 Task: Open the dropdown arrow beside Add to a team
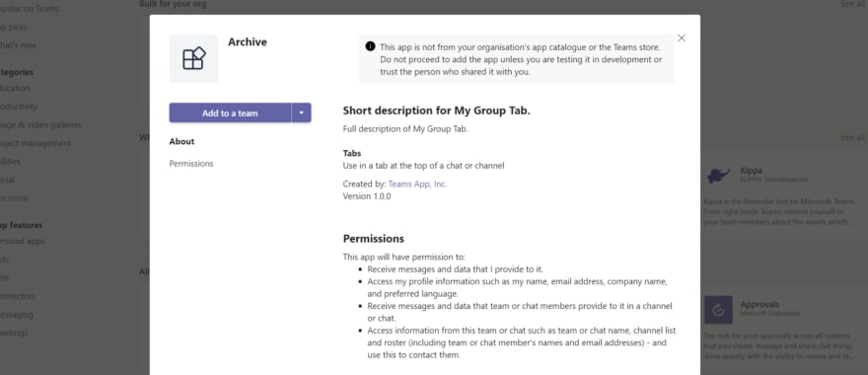[301, 113]
